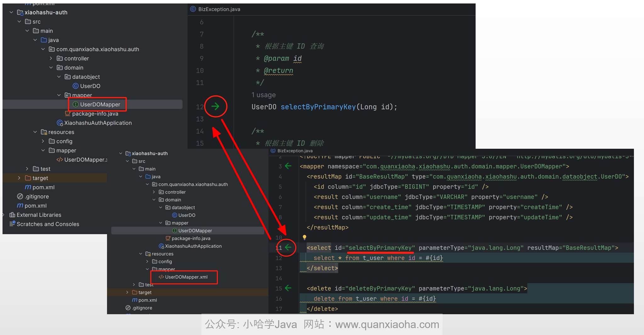This screenshot has height=335, width=644.
Task: Expand the config folder under resources
Action: 43,141
